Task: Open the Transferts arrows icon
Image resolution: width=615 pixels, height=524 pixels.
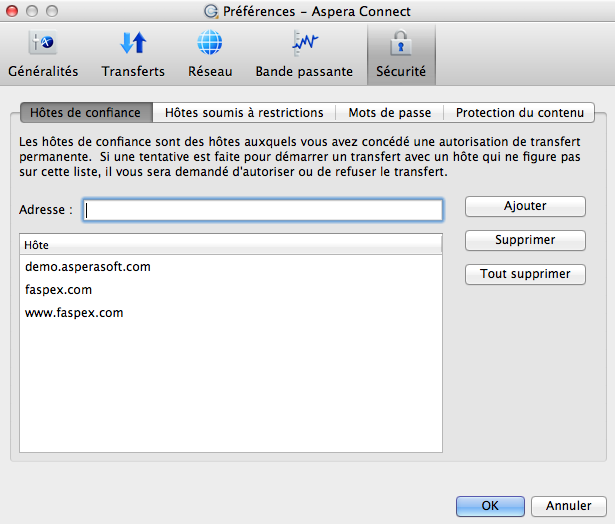Action: tap(133, 42)
